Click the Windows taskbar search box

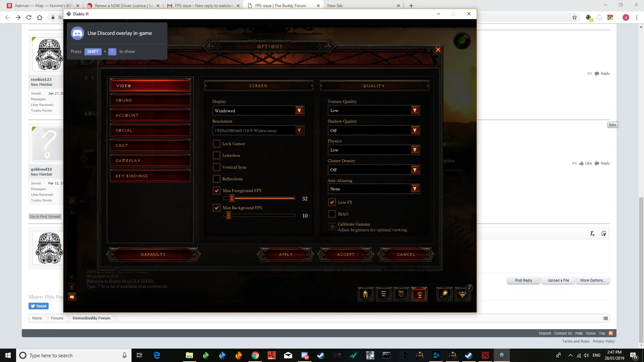coord(74,355)
